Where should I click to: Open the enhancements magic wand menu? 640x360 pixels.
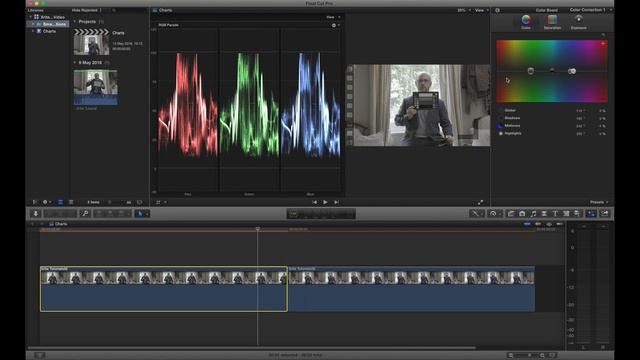(x=476, y=213)
